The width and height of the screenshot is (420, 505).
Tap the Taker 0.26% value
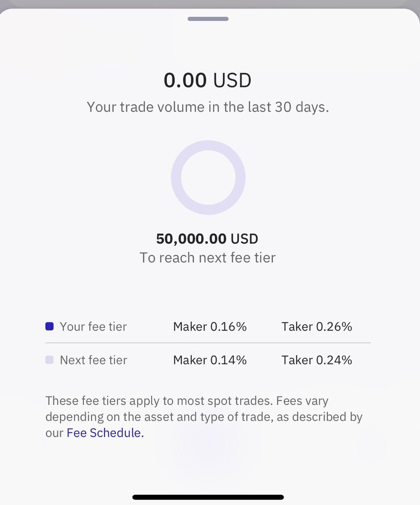point(317,327)
